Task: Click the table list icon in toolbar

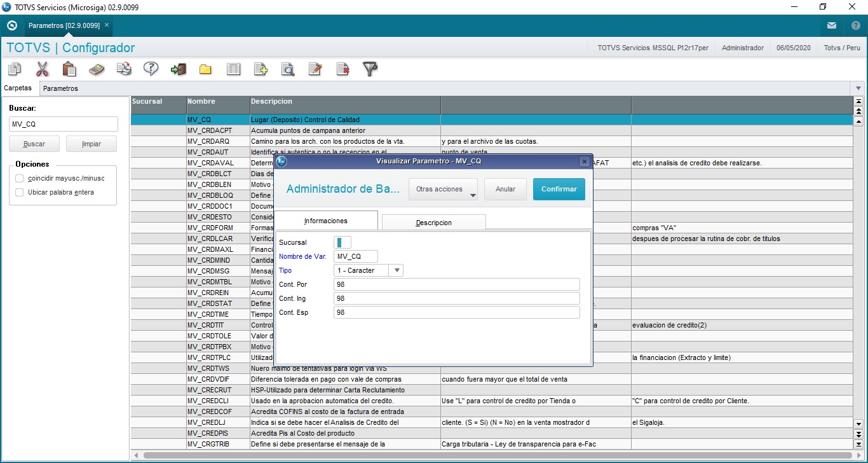Action: pyautogui.click(x=234, y=69)
